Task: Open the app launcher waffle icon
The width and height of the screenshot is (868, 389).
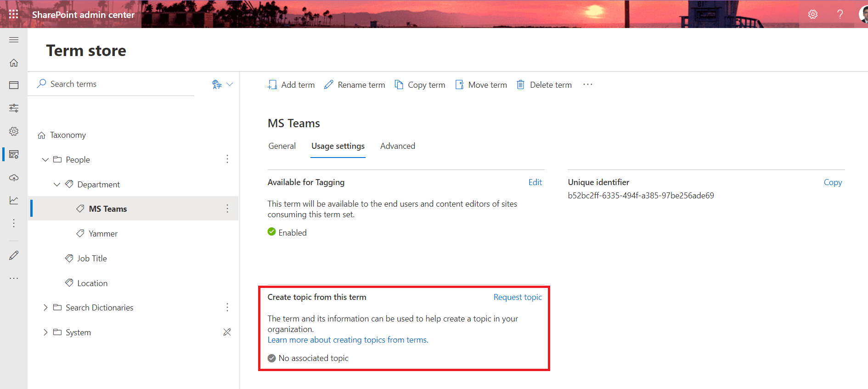Action: 13,14
